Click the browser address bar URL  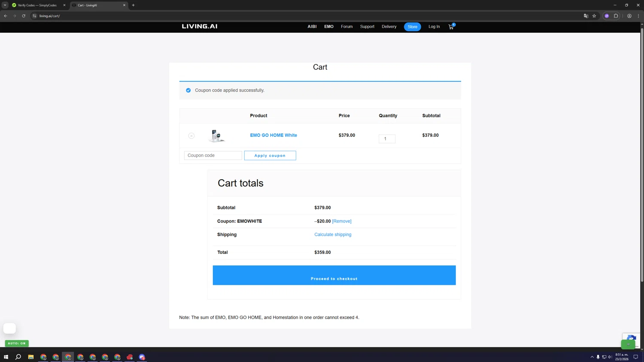click(x=50, y=16)
